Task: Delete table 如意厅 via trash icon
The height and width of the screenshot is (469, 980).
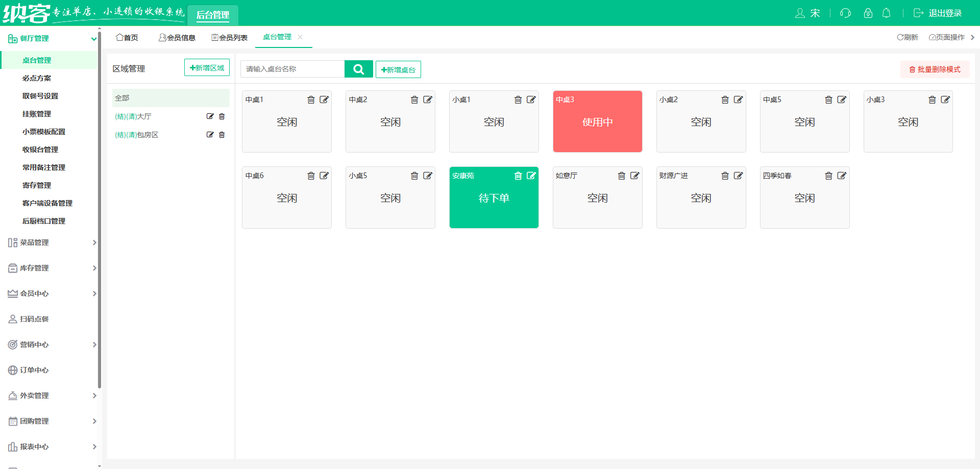Action: 622,176
